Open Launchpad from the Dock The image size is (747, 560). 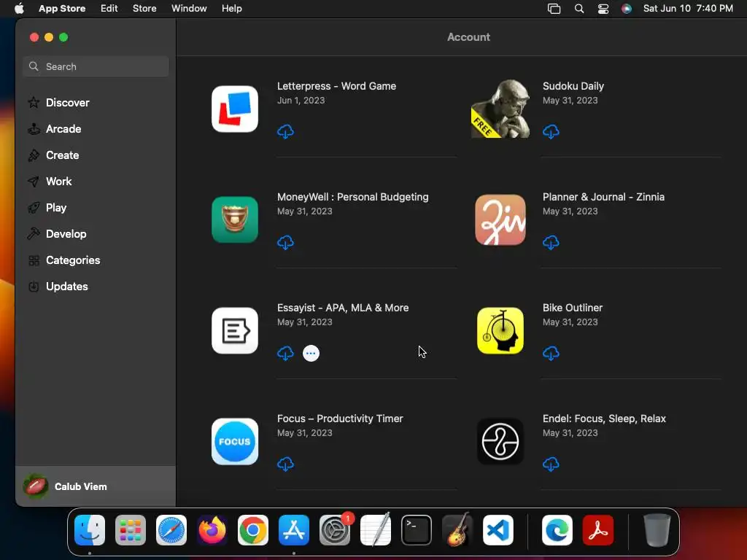(131, 530)
